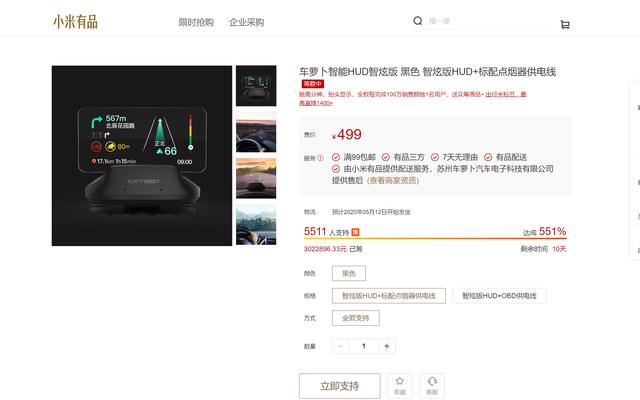Click the orange badge next to 人支持
The height and width of the screenshot is (400, 640).
(x=355, y=231)
